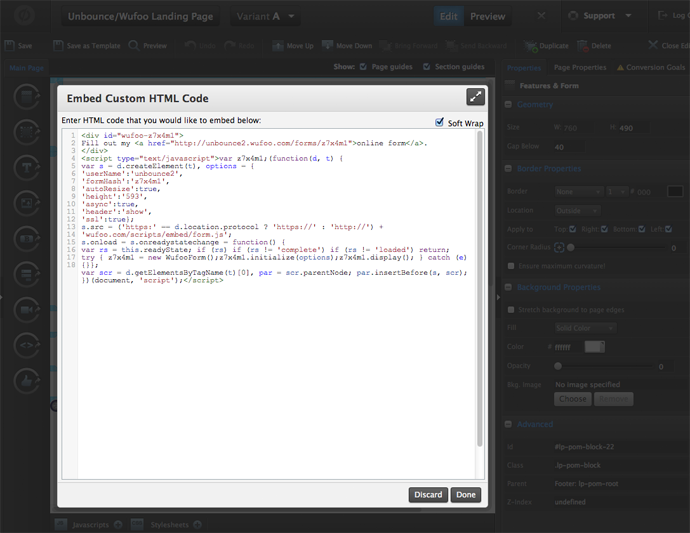
Task: Open the Conversion Goals tab
Action: (651, 67)
